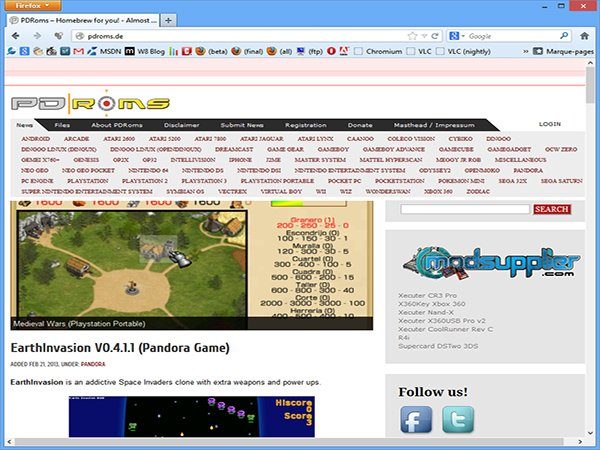This screenshot has width=600, height=450.
Task: Click the search magnifier in Google box
Action: 564,36
